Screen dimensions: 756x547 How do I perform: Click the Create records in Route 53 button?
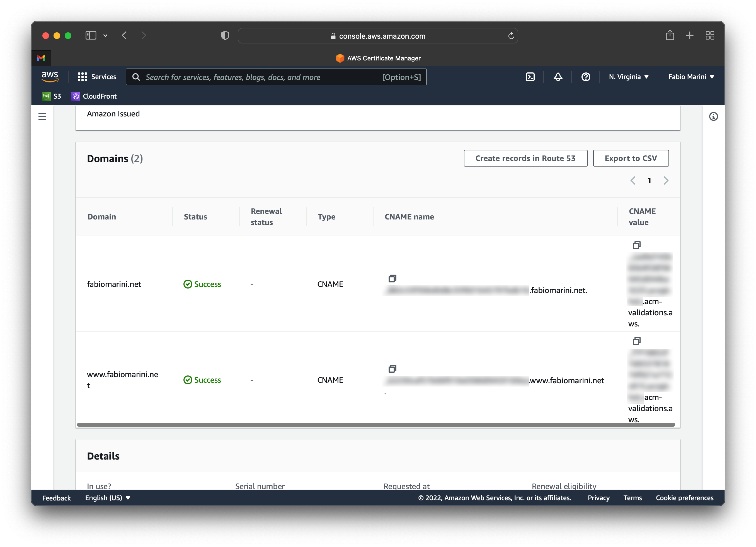click(525, 158)
